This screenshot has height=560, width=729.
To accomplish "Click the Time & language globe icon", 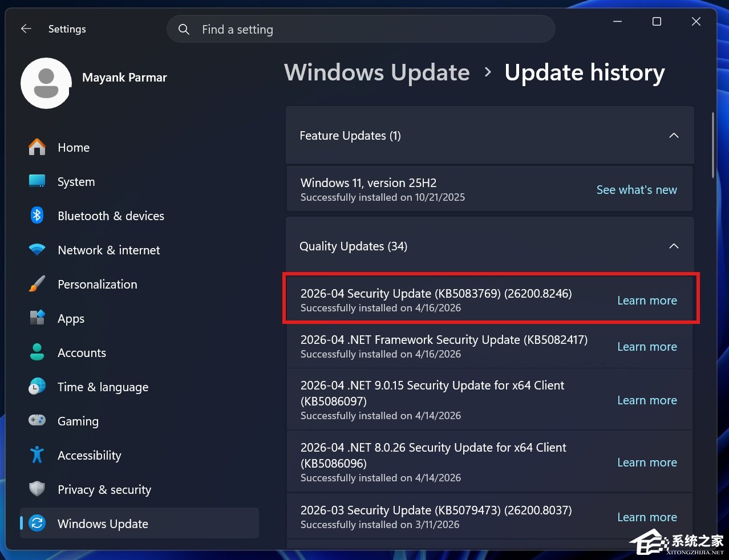I will pos(37,386).
